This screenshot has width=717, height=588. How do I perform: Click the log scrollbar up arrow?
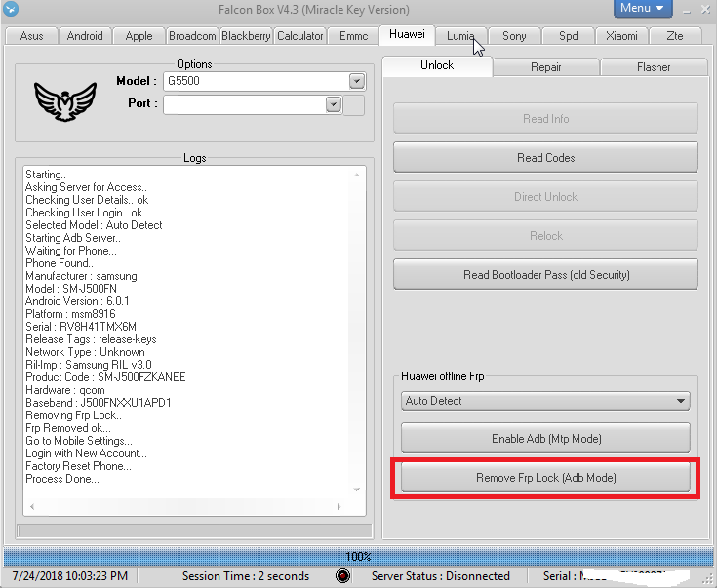pyautogui.click(x=357, y=176)
